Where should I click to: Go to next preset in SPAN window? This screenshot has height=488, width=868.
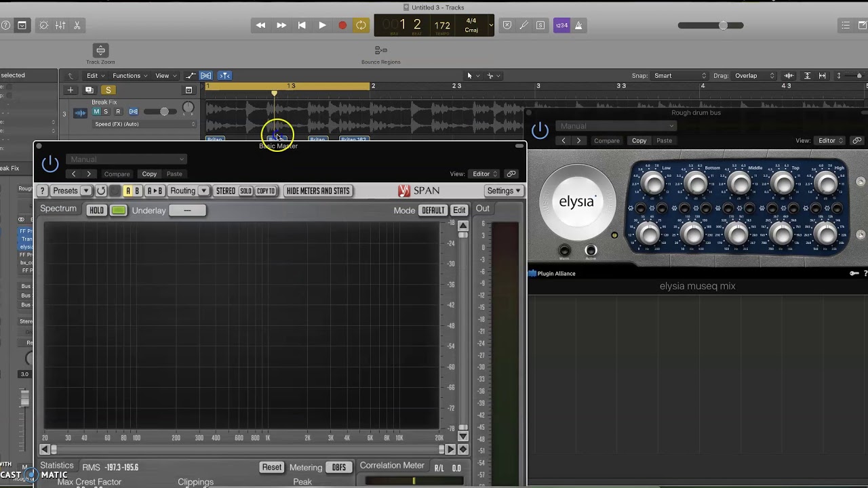coord(89,174)
